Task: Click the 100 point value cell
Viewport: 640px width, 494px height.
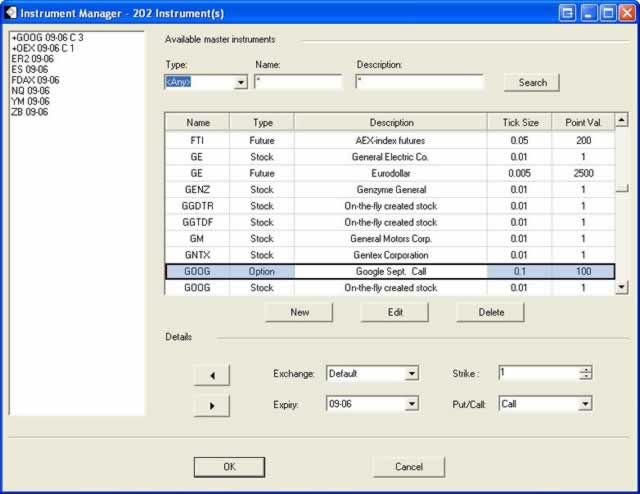Action: click(583, 271)
